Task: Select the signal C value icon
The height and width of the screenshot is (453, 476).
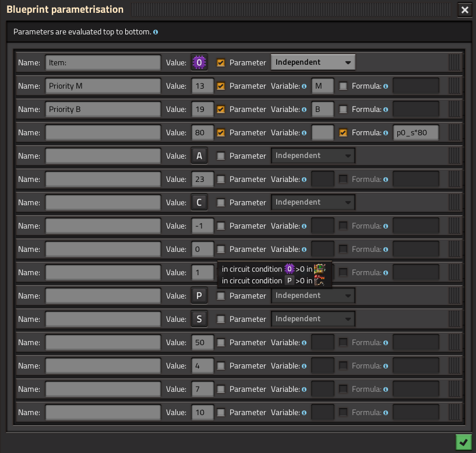Action: pos(199,202)
